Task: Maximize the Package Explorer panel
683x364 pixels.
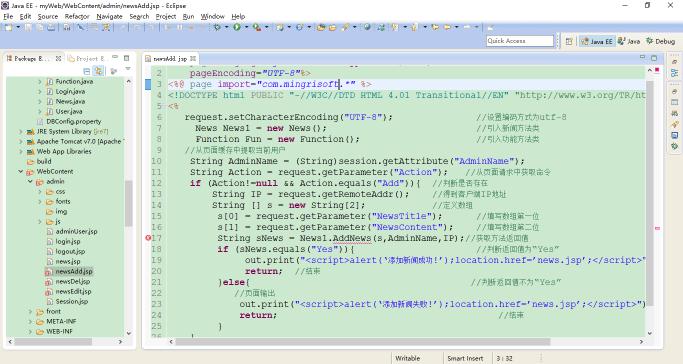Action: tap(126, 57)
